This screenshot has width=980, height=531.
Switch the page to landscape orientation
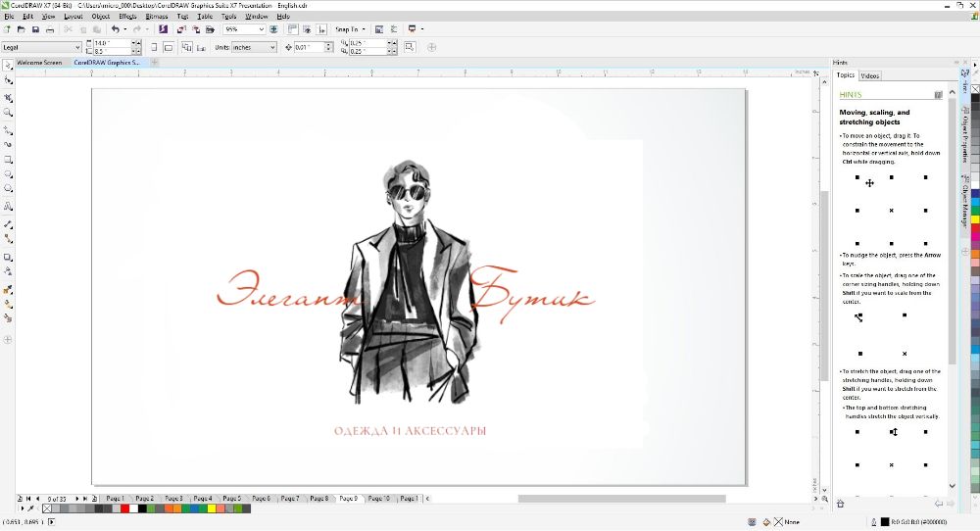pos(169,47)
